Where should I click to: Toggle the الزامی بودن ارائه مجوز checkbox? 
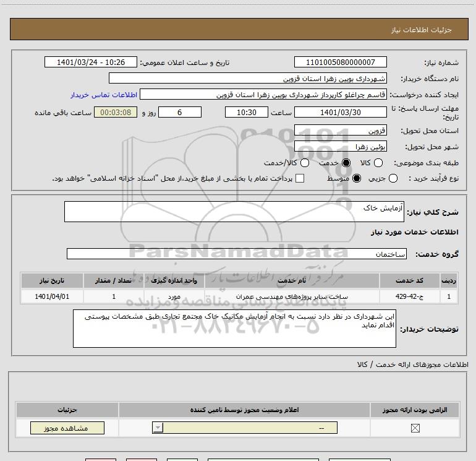click(415, 428)
